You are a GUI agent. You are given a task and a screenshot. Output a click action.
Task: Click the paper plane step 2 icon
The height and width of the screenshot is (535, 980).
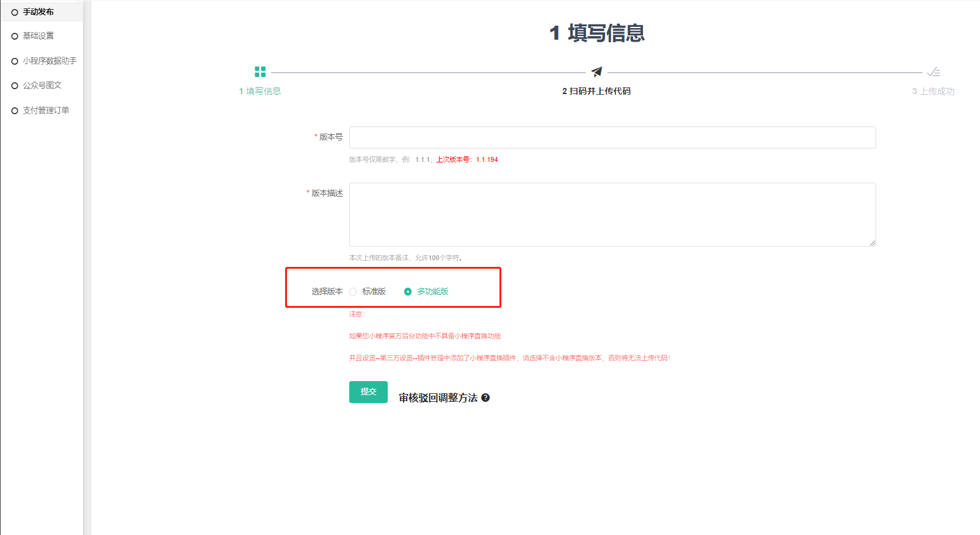[597, 72]
